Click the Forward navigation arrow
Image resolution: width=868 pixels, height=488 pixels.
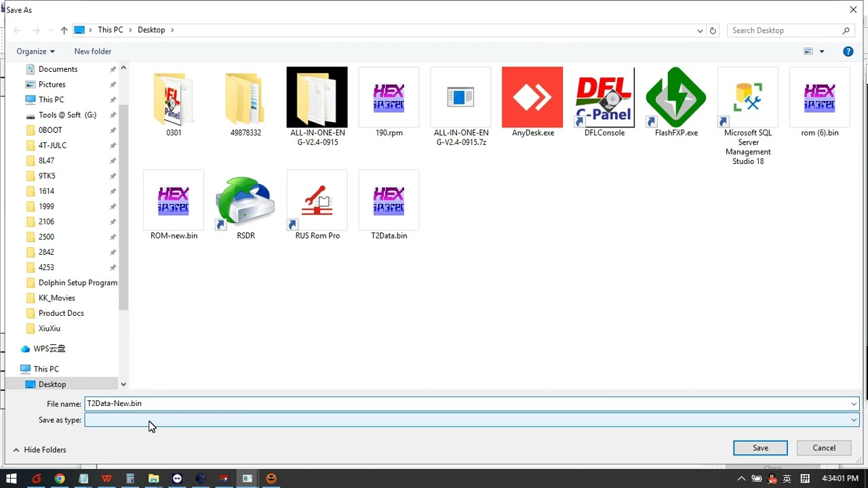pyautogui.click(x=36, y=30)
